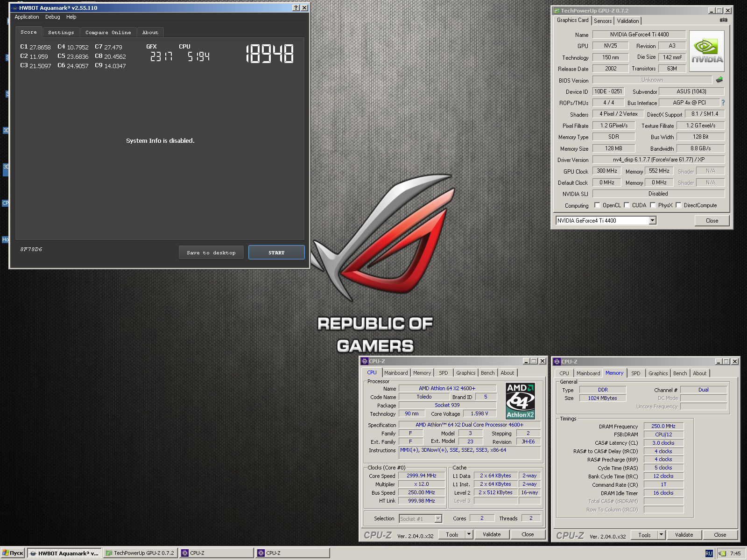
Task: Click the GPU name field NVIDIA GeForce4 Ti 4400
Action: 639,35
